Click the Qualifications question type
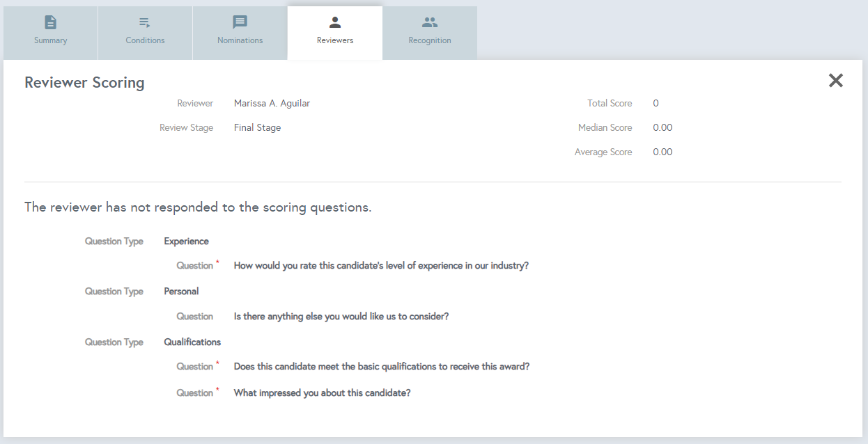This screenshot has width=868, height=444. tap(192, 342)
